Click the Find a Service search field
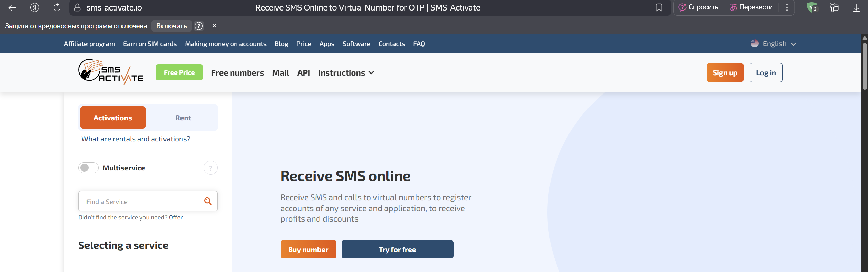This screenshot has width=868, height=272. [x=148, y=201]
